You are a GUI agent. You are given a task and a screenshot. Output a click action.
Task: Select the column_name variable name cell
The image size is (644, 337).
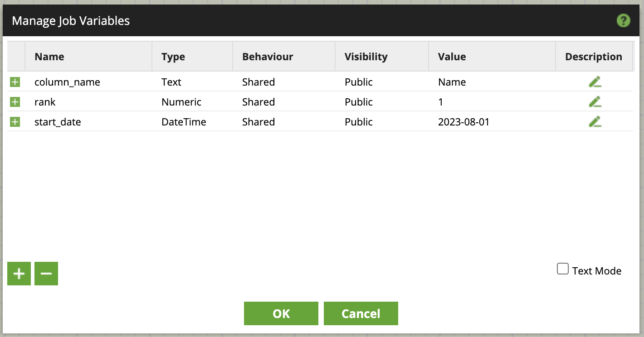pyautogui.click(x=88, y=82)
